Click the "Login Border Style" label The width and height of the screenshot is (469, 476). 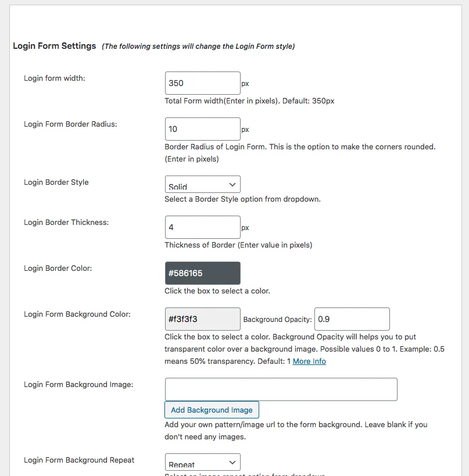[x=56, y=182]
